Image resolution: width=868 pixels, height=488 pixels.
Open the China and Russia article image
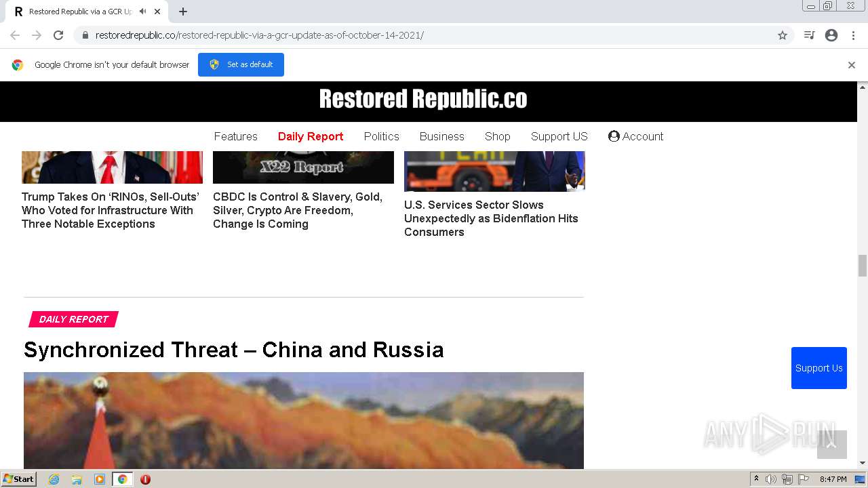tap(304, 420)
